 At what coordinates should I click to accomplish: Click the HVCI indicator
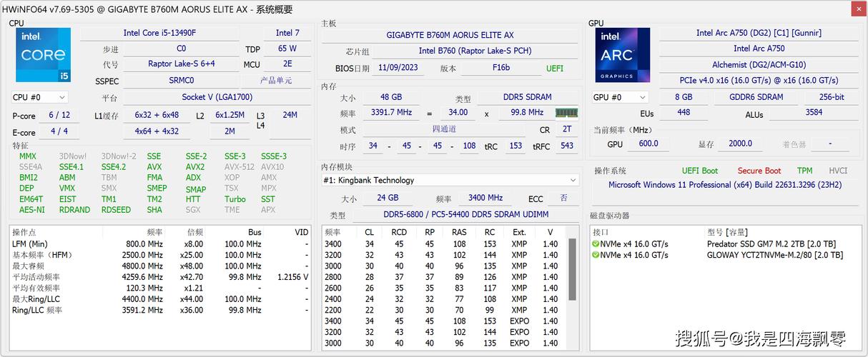[x=838, y=171]
